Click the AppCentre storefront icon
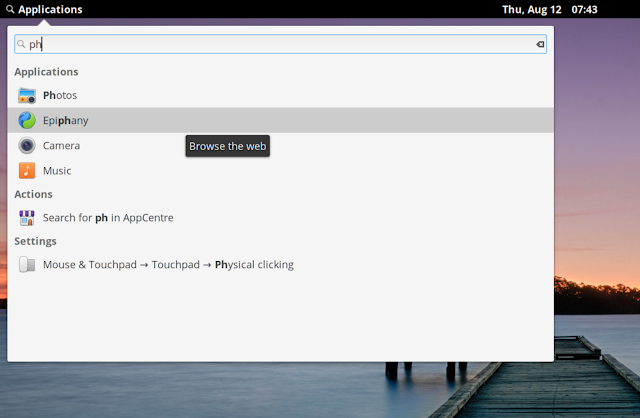The height and width of the screenshot is (418, 640). tap(27, 217)
